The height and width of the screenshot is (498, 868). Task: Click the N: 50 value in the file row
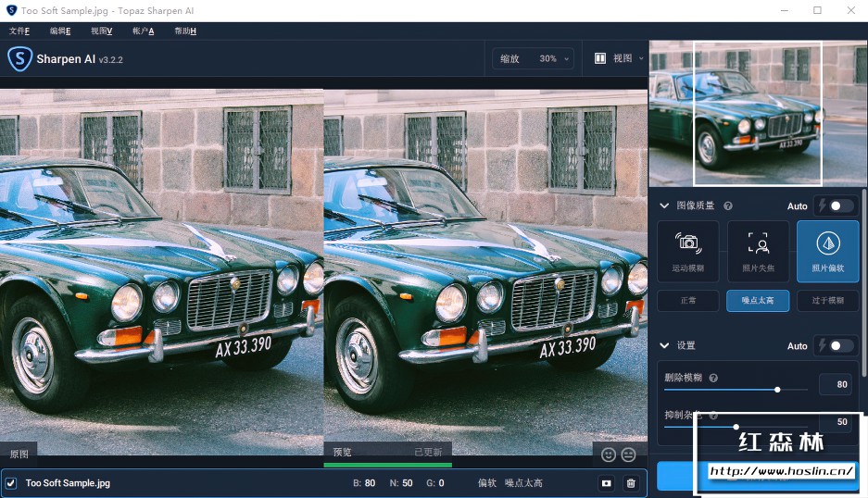click(x=401, y=483)
